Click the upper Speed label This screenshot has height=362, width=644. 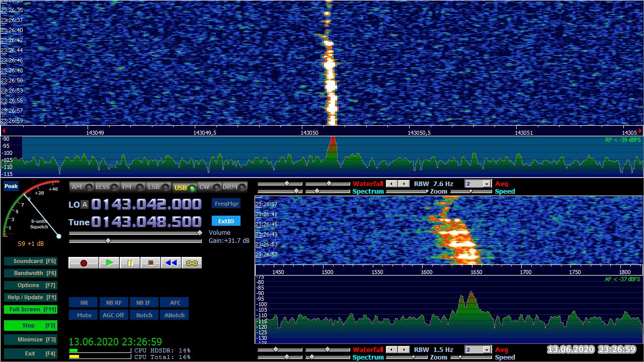pyautogui.click(x=505, y=192)
